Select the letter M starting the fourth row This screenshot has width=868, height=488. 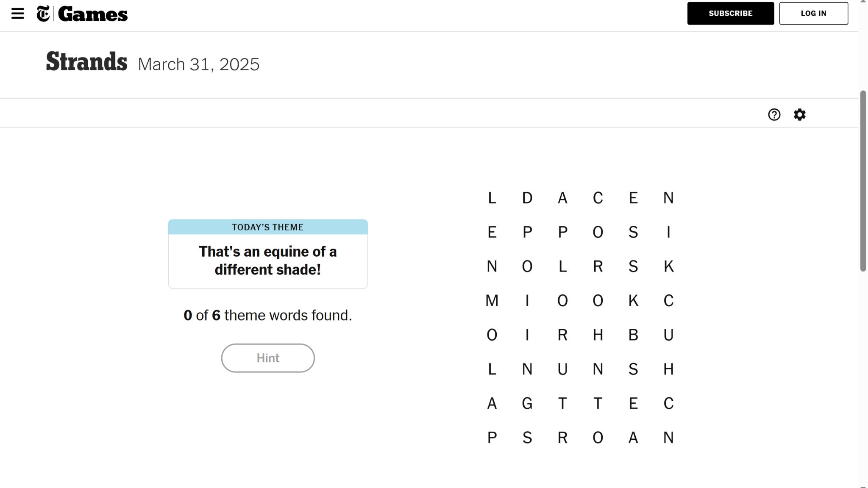[492, 300]
